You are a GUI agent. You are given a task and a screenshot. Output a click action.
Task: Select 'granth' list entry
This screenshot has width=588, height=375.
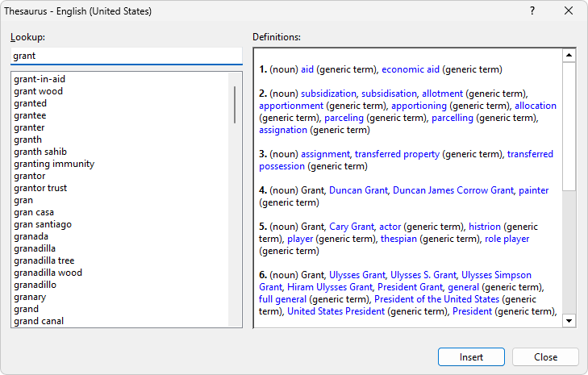click(120, 140)
